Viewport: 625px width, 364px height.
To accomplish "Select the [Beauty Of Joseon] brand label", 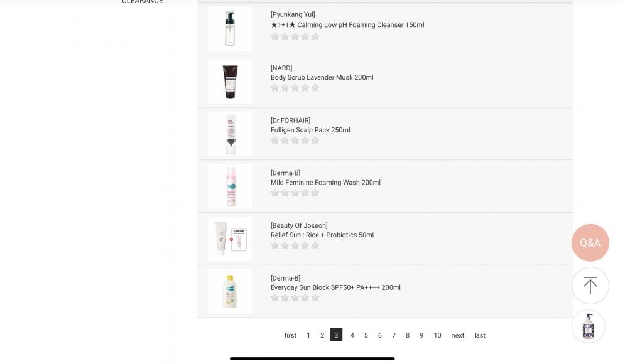I will (x=299, y=225).
